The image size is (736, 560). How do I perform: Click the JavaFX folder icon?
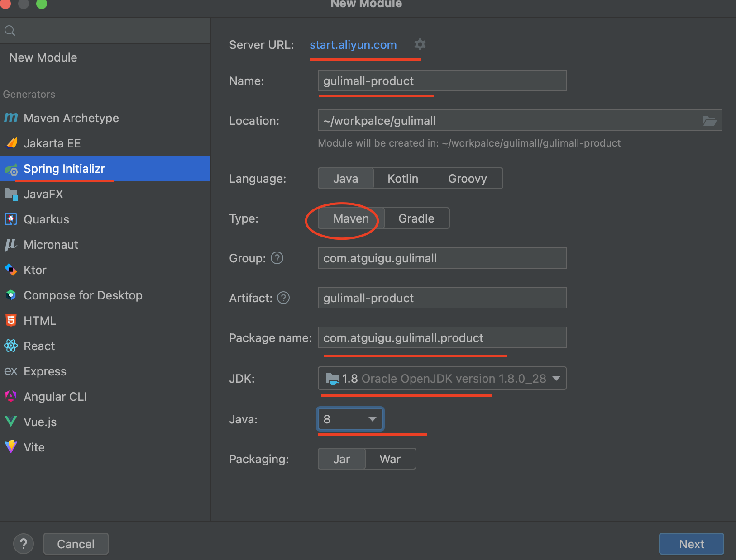point(11,194)
